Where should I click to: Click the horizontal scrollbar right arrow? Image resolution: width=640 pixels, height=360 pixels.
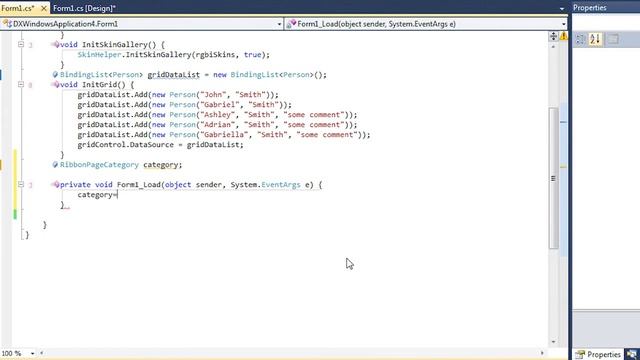click(542, 353)
